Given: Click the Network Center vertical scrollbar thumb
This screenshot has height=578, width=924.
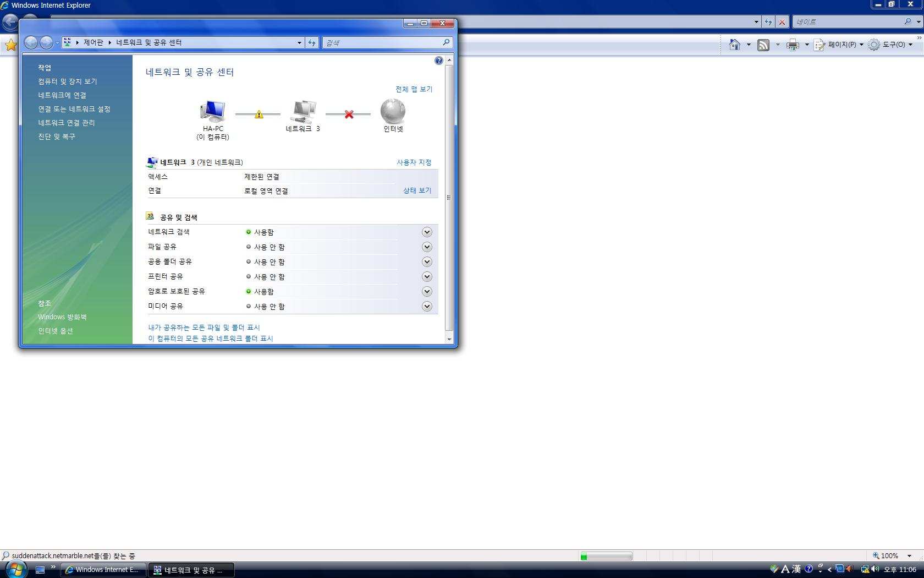Looking at the screenshot, I should click(449, 197).
